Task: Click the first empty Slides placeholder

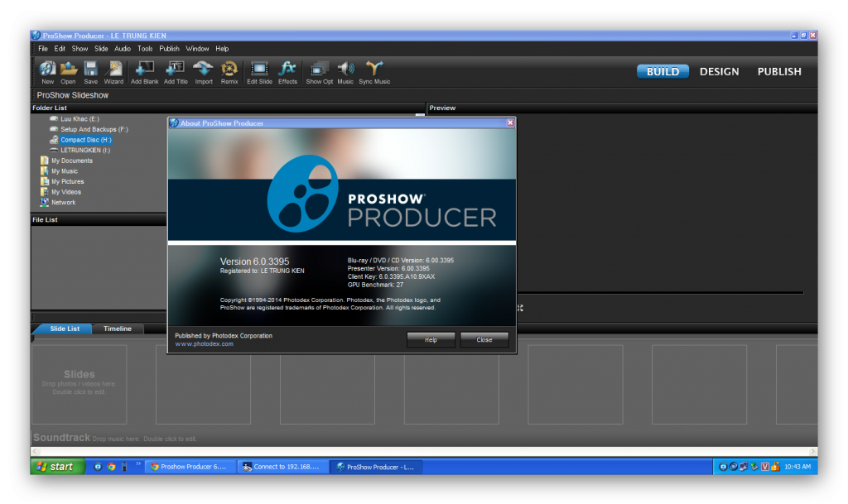Action: (79, 384)
